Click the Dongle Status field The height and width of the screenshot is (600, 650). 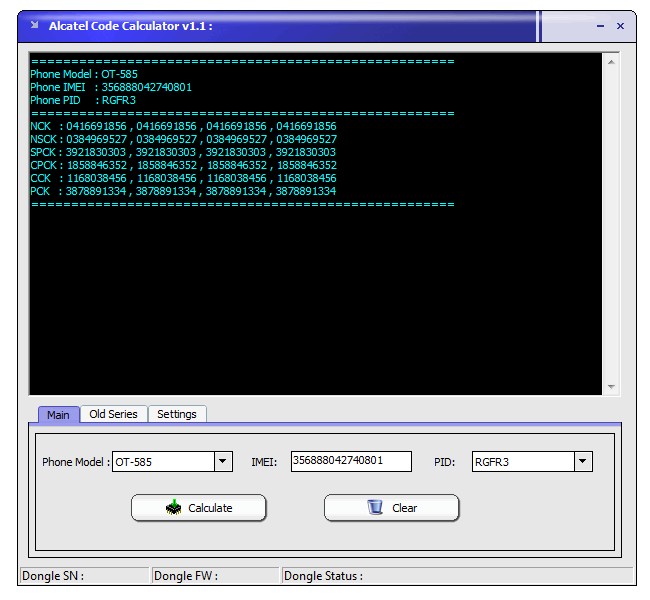tap(458, 576)
